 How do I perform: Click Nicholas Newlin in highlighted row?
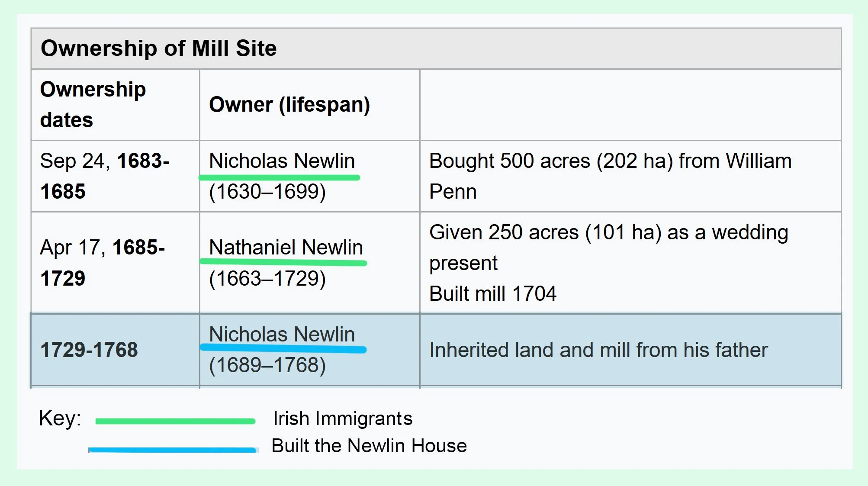282,334
